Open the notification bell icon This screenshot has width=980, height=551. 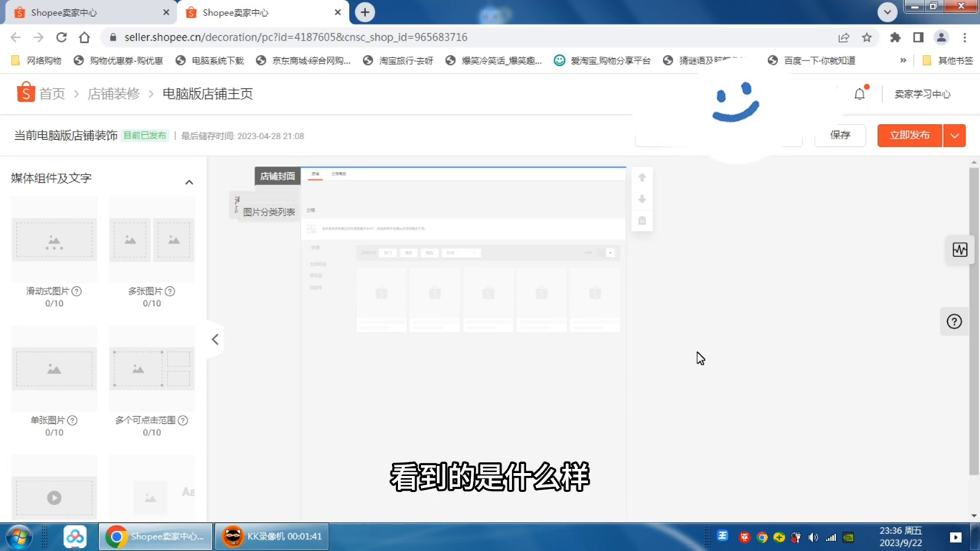tap(859, 93)
